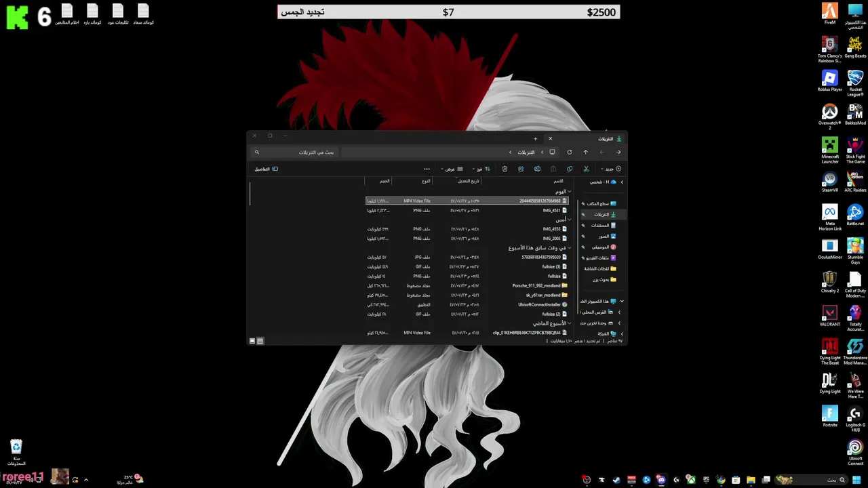This screenshot has width=868, height=488.
Task: Click the Share icon in Explorer toolbar
Action: coord(521,169)
